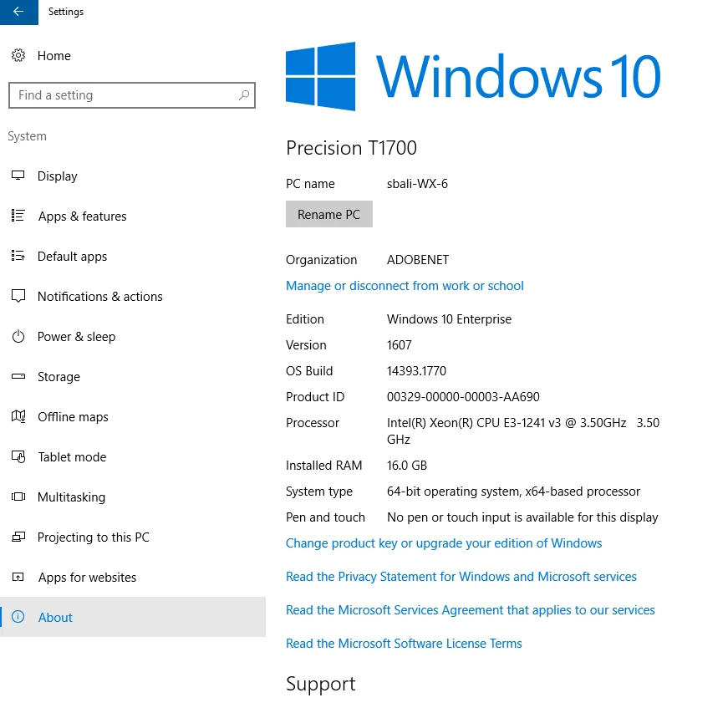Screen dimensions: 728x708
Task: Click Change product key or upgrade link
Action: click(443, 543)
